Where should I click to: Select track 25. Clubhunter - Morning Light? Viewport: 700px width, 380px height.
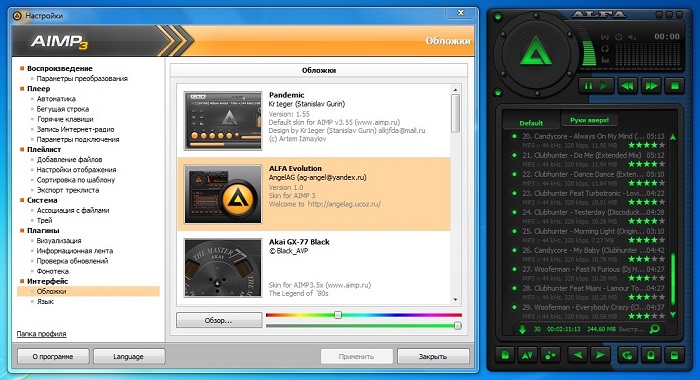point(589,235)
